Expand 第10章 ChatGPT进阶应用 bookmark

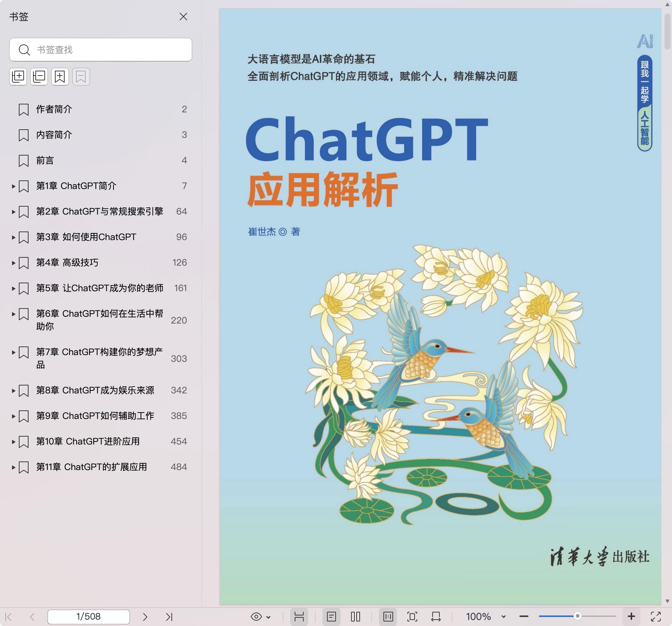tap(14, 442)
